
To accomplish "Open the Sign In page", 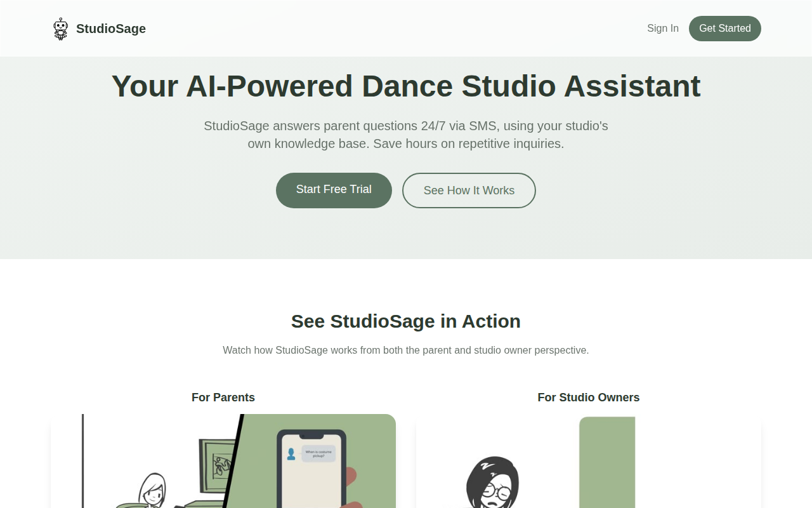I will (663, 28).
